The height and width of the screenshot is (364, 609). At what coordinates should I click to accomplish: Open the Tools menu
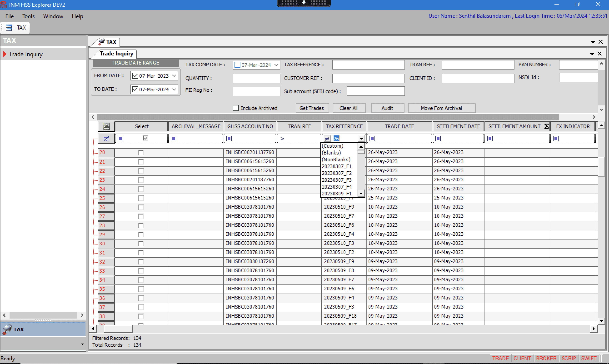[x=28, y=16]
